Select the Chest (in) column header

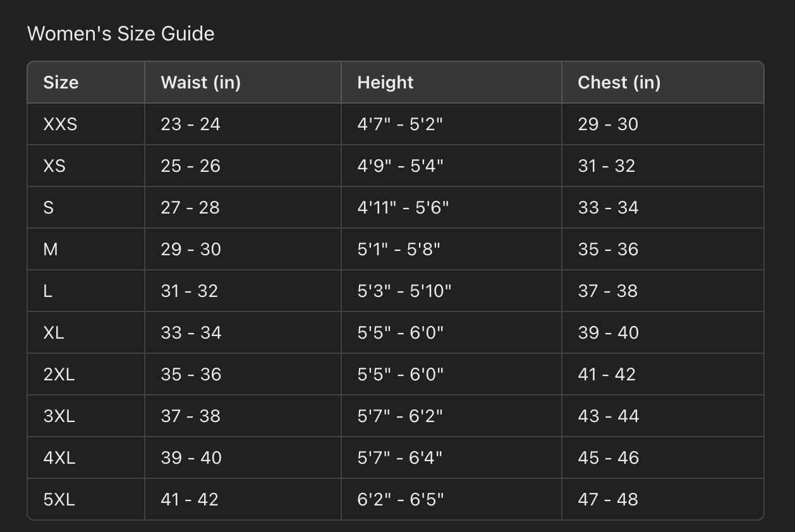point(619,82)
